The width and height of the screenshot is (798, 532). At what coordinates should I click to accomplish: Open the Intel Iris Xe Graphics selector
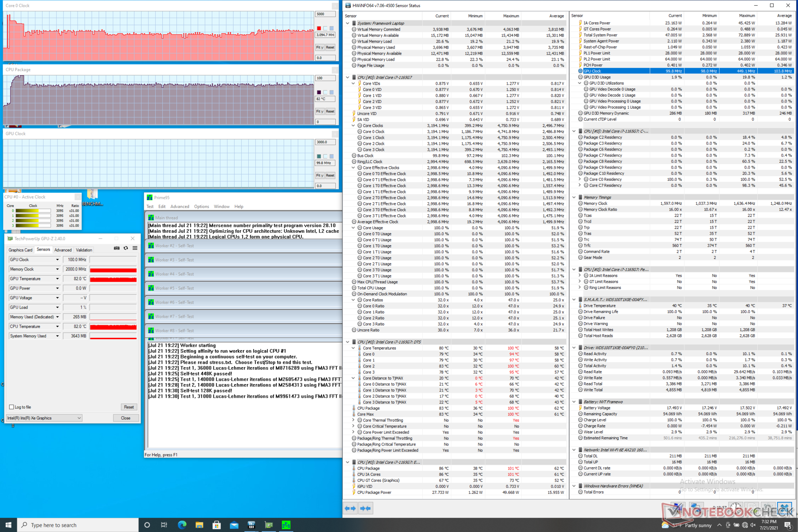pyautogui.click(x=44, y=418)
